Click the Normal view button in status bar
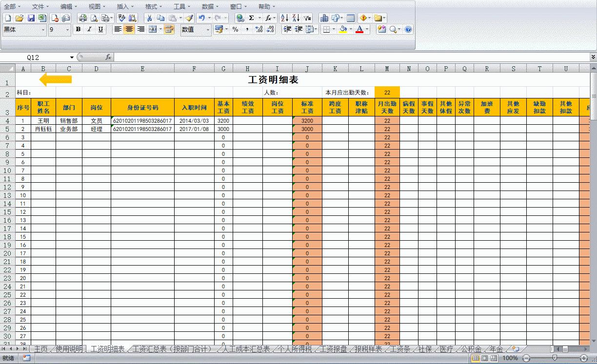The image size is (597, 364). click(475, 359)
